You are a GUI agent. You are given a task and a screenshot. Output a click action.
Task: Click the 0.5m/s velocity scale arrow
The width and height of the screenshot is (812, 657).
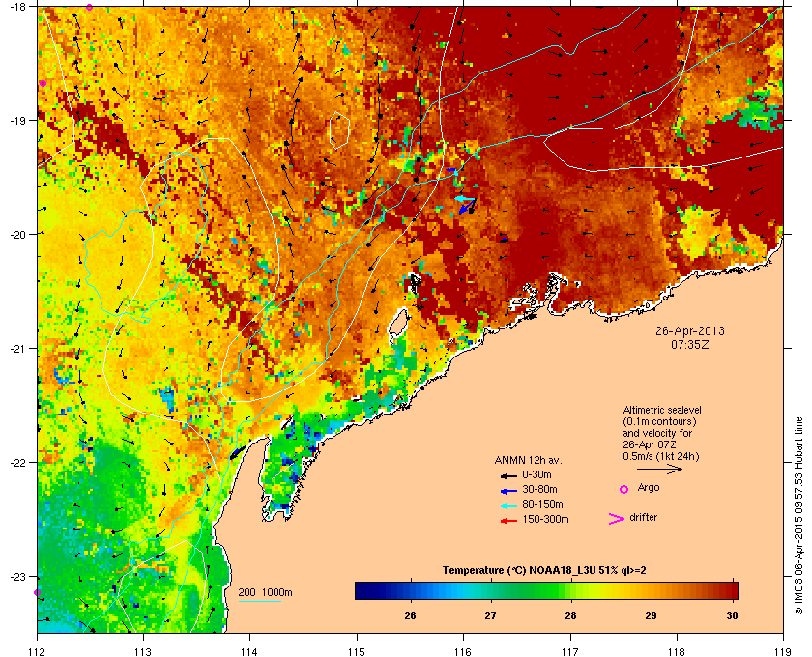659,470
